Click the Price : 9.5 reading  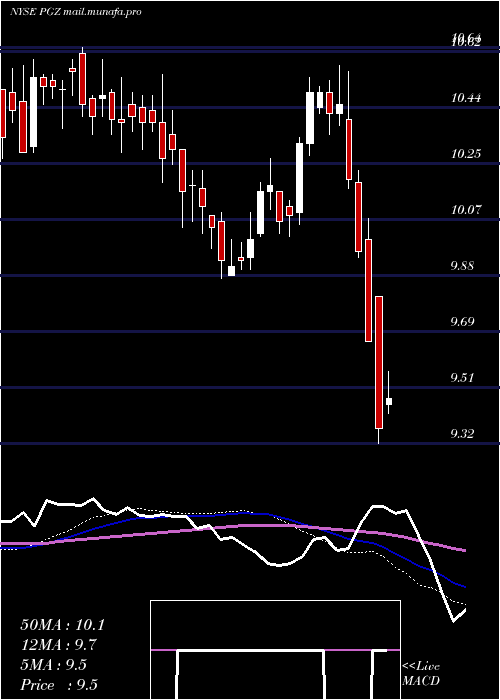59,685
